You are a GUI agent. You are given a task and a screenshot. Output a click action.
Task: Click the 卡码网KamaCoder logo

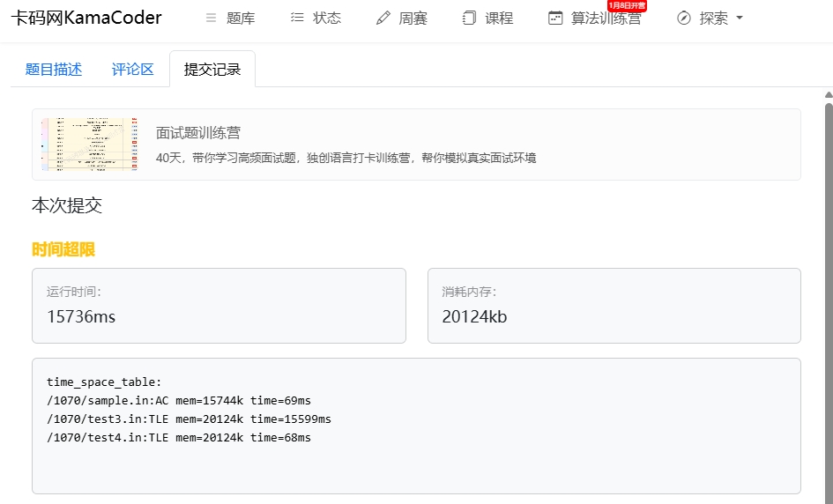click(86, 18)
